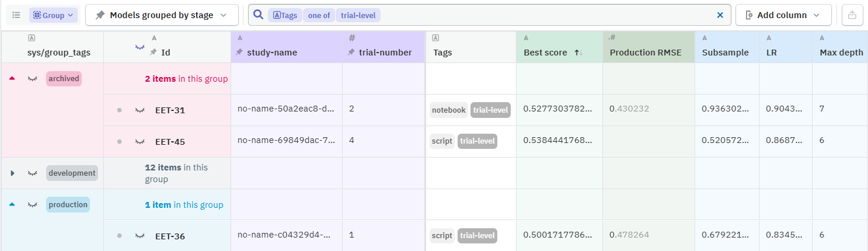Click study name no-name-69849dac-7...
The image size is (868, 251).
pos(286,140)
